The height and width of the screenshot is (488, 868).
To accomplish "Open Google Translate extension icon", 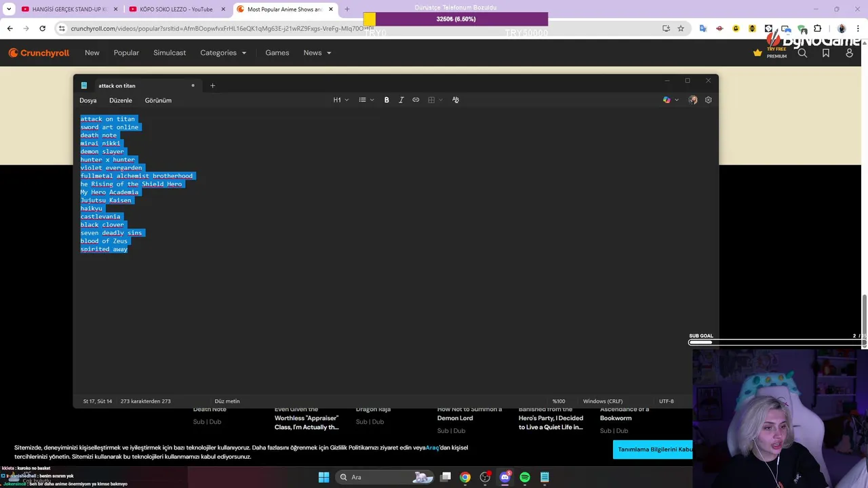I will 703,28.
